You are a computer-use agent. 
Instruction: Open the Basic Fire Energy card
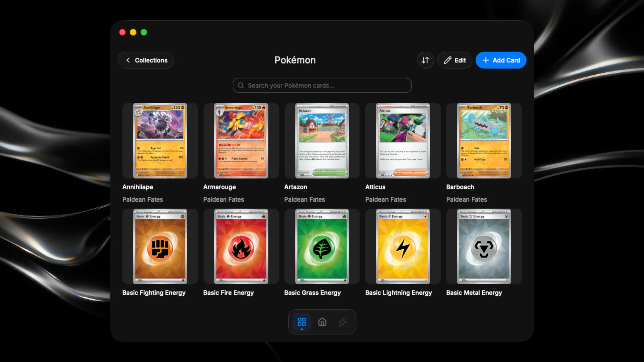pos(241,246)
